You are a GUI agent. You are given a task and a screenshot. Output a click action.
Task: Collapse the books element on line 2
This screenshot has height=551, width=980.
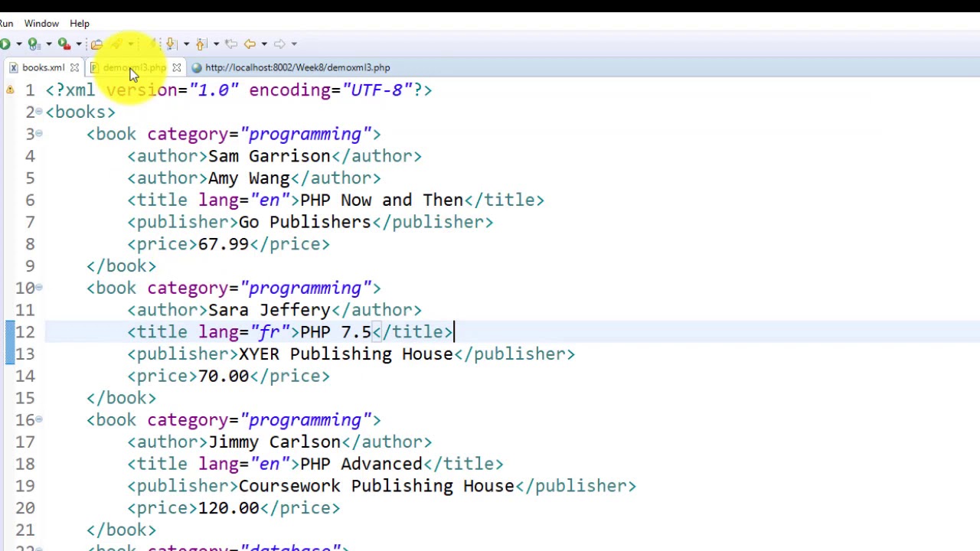tap(38, 112)
